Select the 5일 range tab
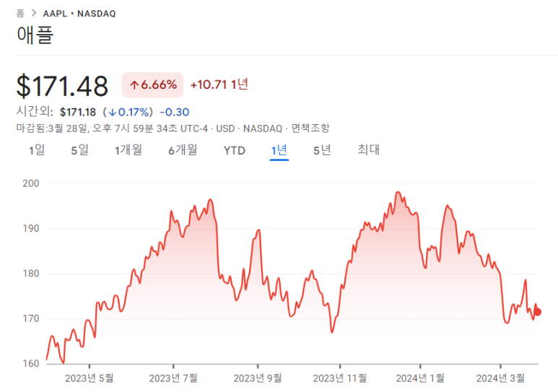The image size is (558, 392). pyautogui.click(x=79, y=150)
